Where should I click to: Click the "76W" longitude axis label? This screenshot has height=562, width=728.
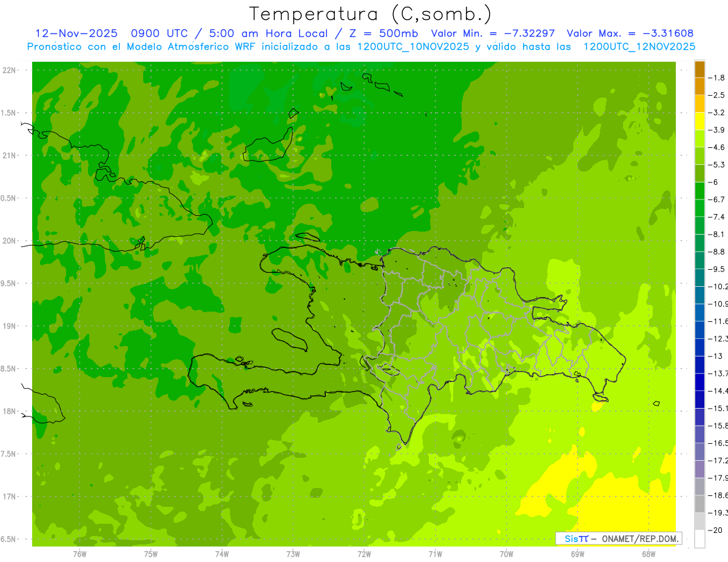click(79, 554)
